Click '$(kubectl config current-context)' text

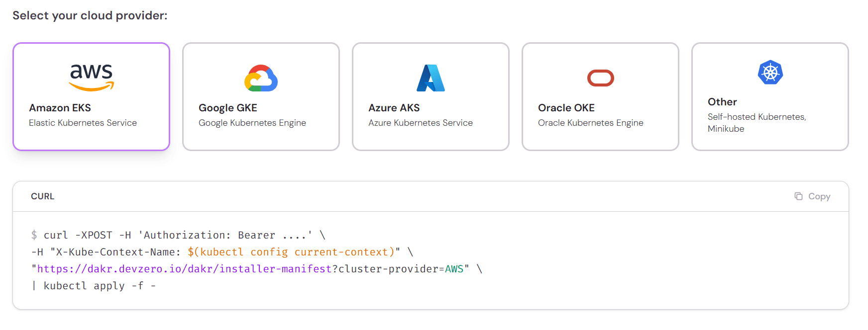point(291,252)
